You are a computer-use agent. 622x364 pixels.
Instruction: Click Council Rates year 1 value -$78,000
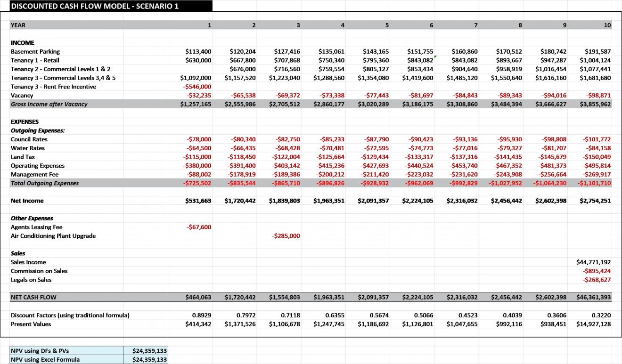click(199, 139)
